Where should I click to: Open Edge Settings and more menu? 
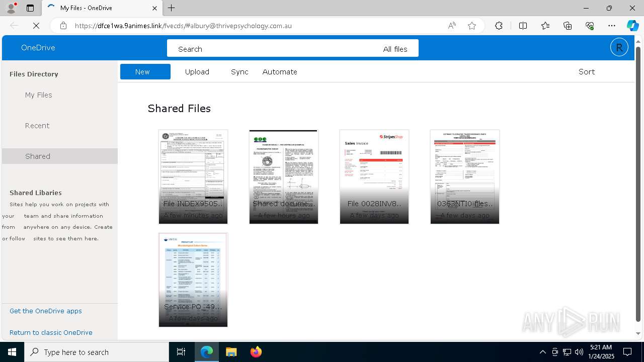click(x=612, y=26)
